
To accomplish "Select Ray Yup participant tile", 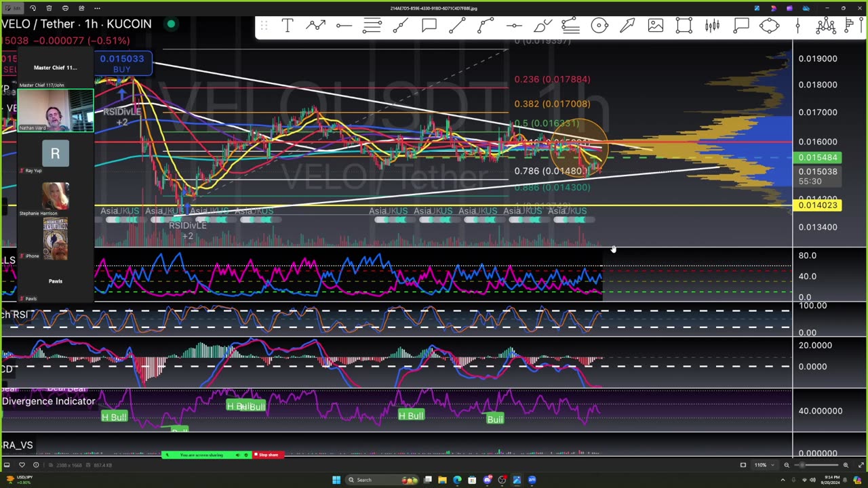I will click(x=56, y=154).
